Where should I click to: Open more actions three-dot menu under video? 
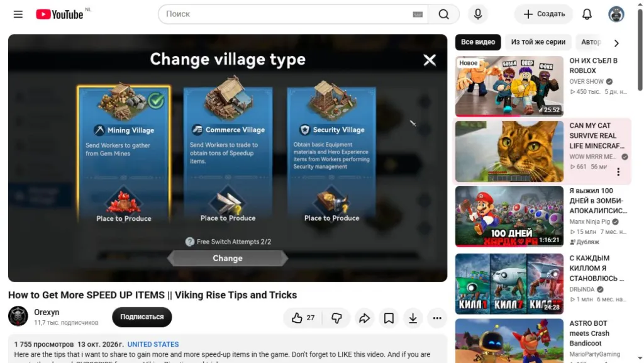437,318
